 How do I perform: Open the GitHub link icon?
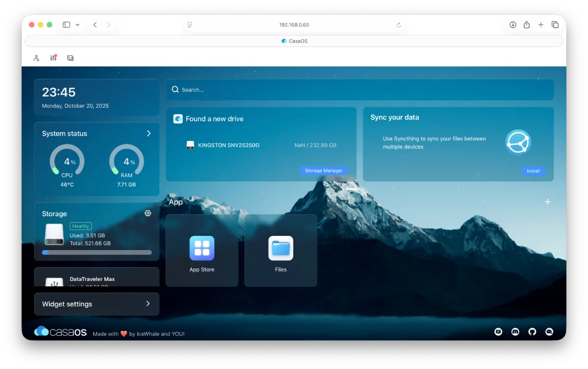click(532, 332)
